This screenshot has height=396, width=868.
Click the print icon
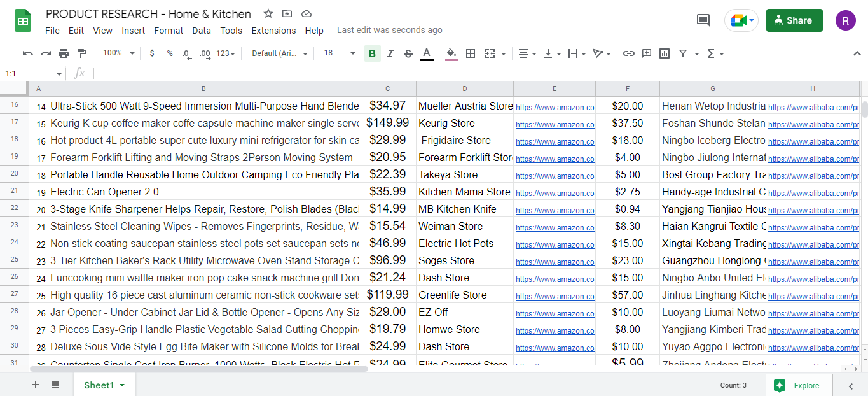63,53
